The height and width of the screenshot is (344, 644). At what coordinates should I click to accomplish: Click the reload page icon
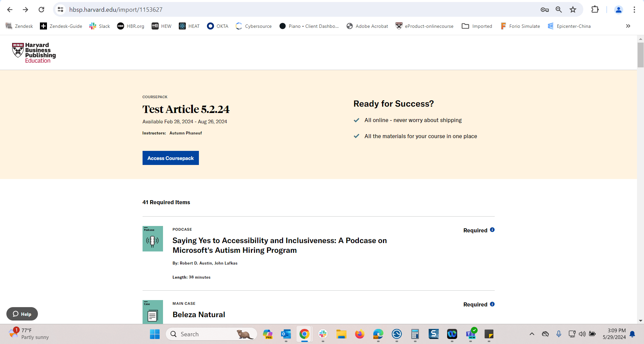(41, 9)
